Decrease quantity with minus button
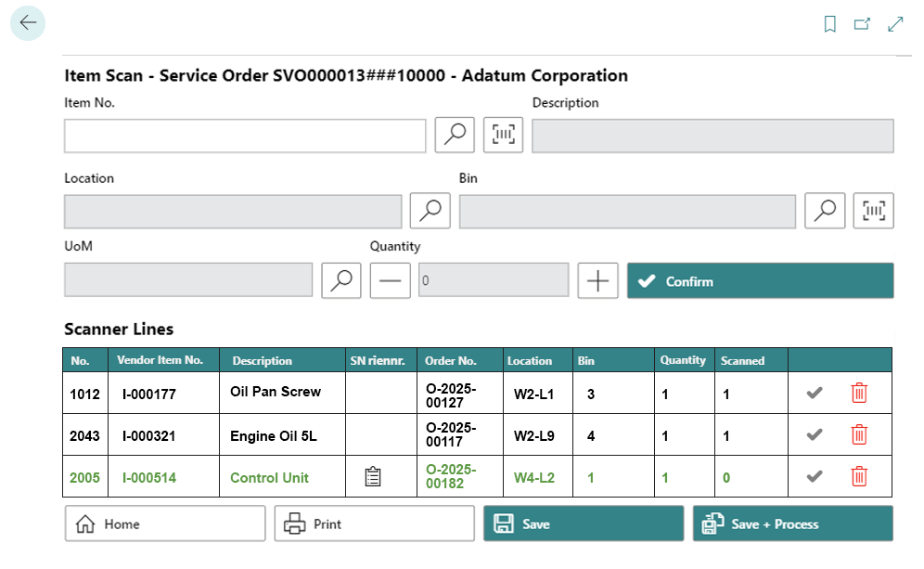The height and width of the screenshot is (569, 924). point(391,280)
